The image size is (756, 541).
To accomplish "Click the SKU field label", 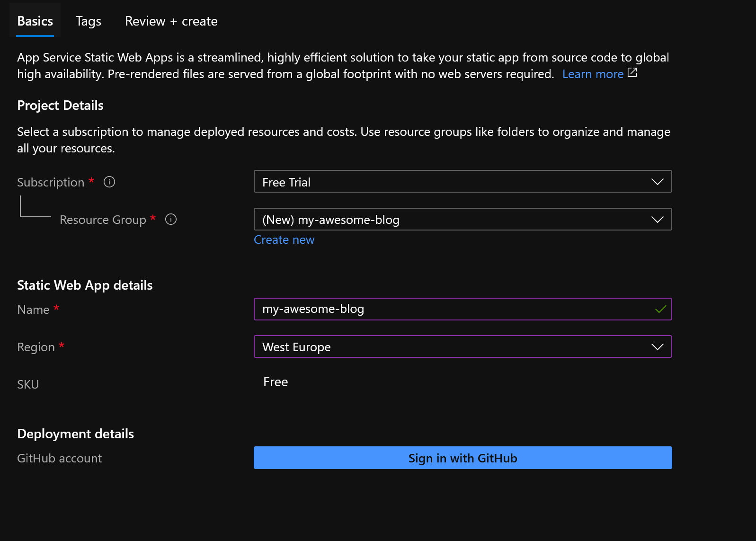I will [x=28, y=384].
